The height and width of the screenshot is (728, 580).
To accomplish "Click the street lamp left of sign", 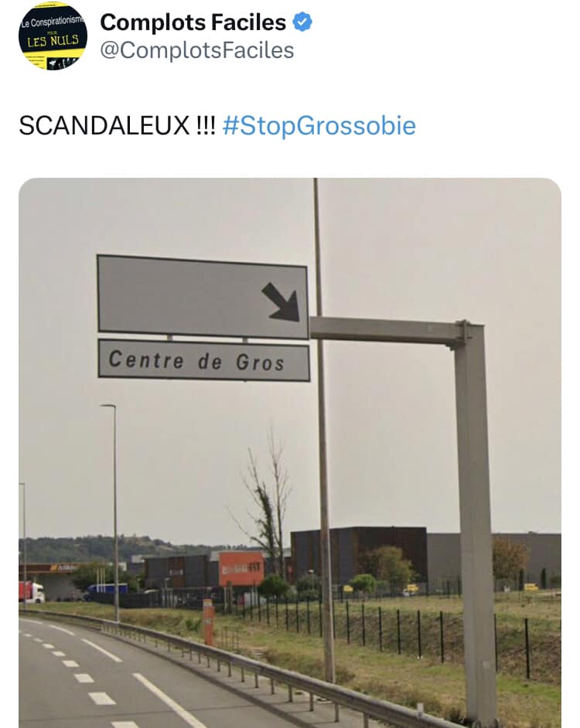I will tap(114, 512).
